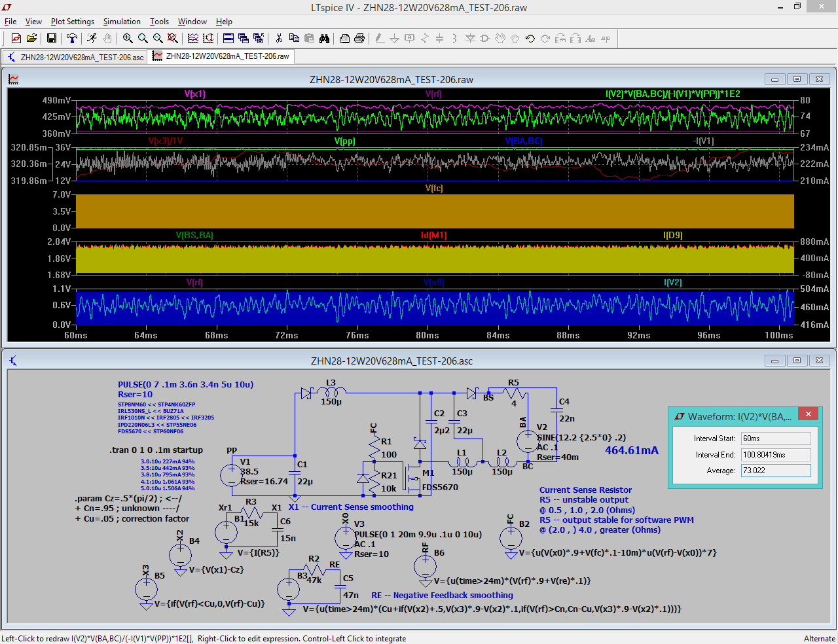Halt simulation with the hand icon
The width and height of the screenshot is (838, 644).
107,39
